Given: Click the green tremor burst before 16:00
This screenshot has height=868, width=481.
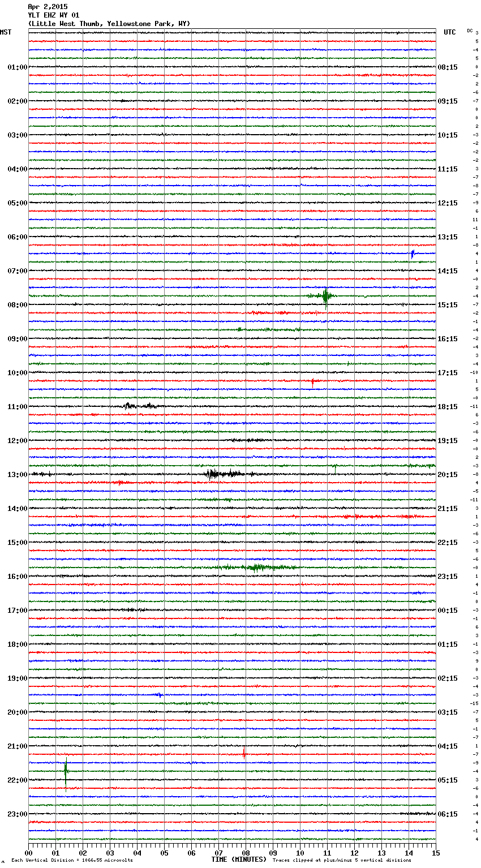Looking at the screenshot, I should pyautogui.click(x=257, y=567).
